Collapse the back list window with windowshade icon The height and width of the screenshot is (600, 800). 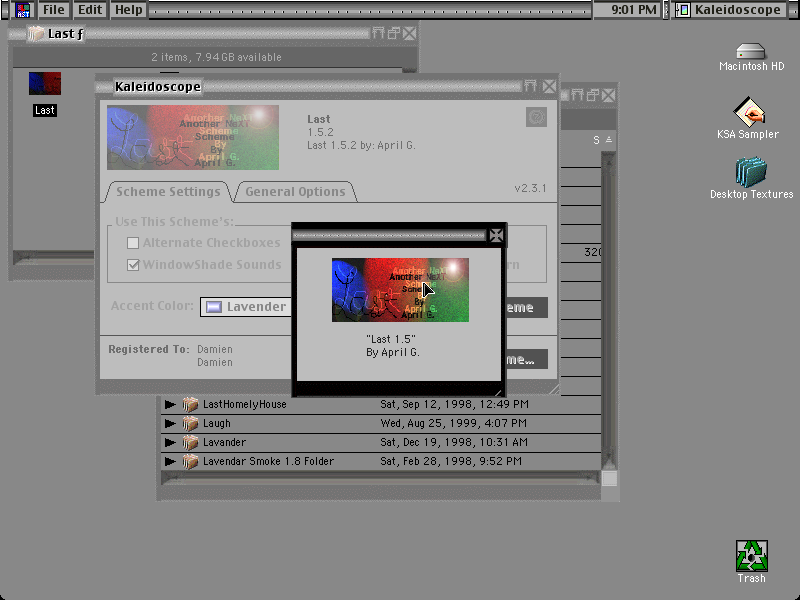577,95
